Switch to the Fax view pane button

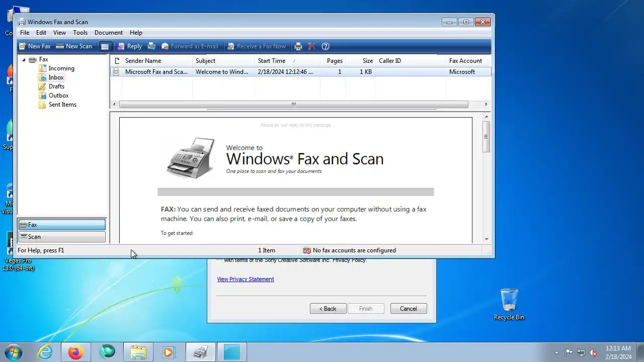click(x=62, y=225)
